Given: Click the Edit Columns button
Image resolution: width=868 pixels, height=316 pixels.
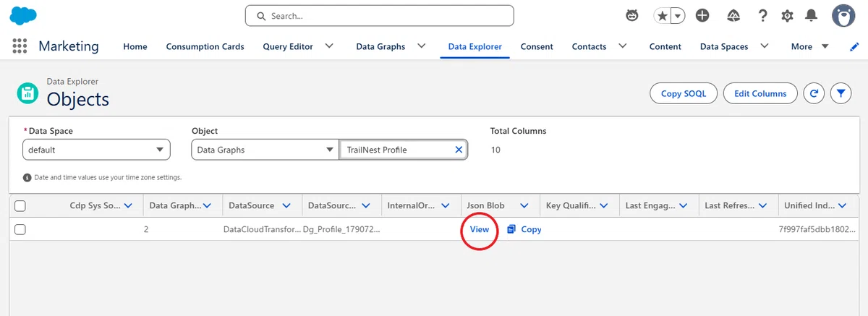Looking at the screenshot, I should click(760, 93).
